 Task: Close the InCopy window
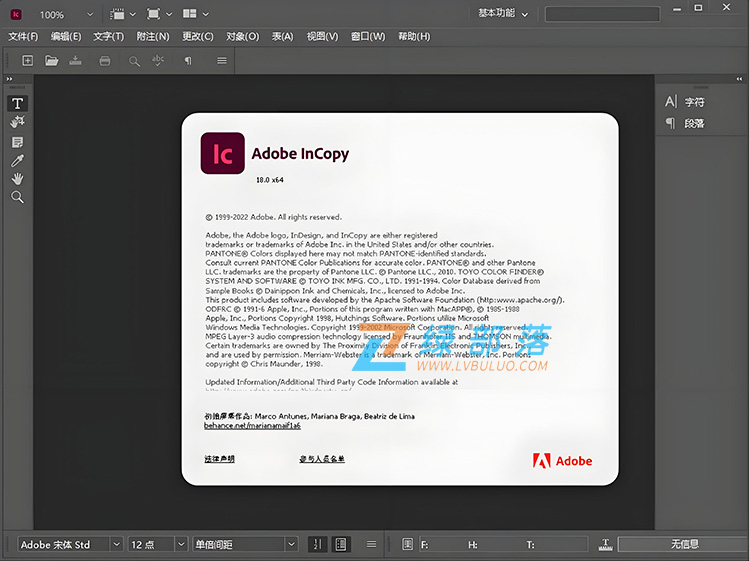[x=726, y=7]
